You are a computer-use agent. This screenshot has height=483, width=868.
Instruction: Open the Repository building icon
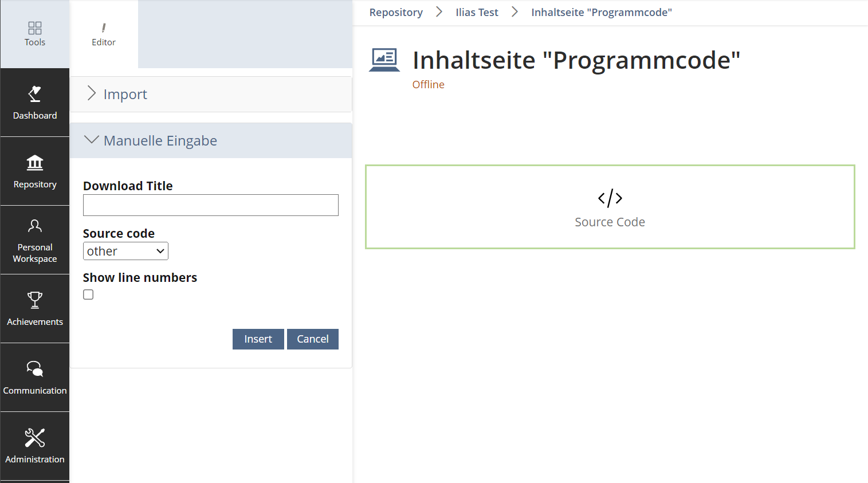(x=35, y=163)
